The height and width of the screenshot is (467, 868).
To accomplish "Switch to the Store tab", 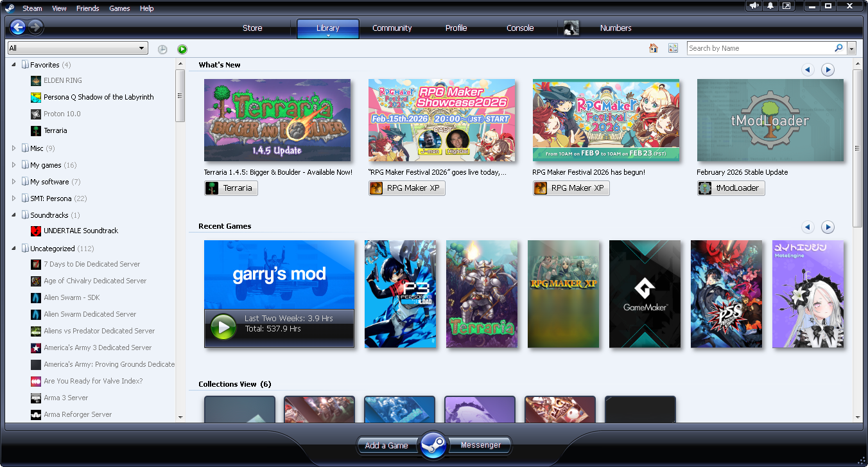I will pos(252,28).
